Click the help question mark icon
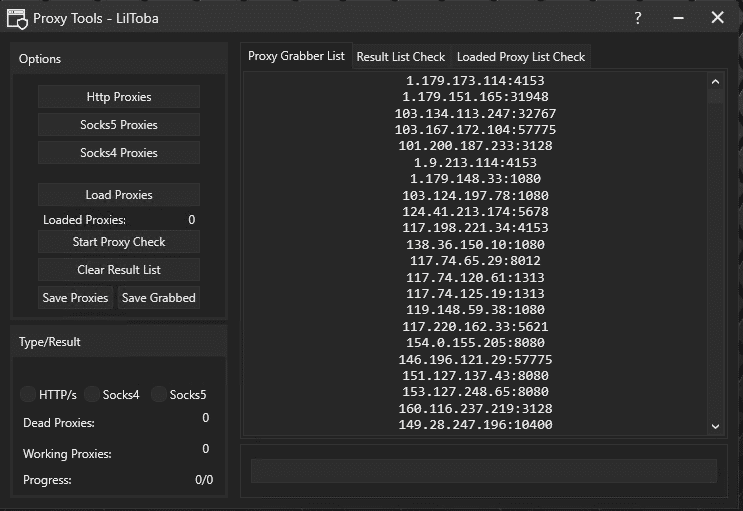743x511 pixels. pos(638,18)
